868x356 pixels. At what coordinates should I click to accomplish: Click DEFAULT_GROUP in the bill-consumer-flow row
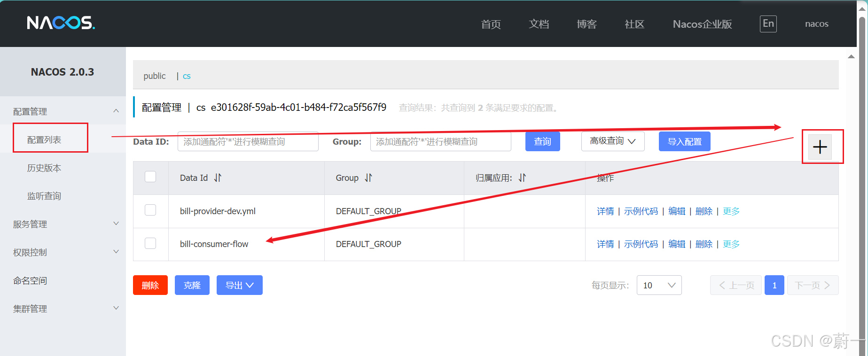[x=368, y=244]
